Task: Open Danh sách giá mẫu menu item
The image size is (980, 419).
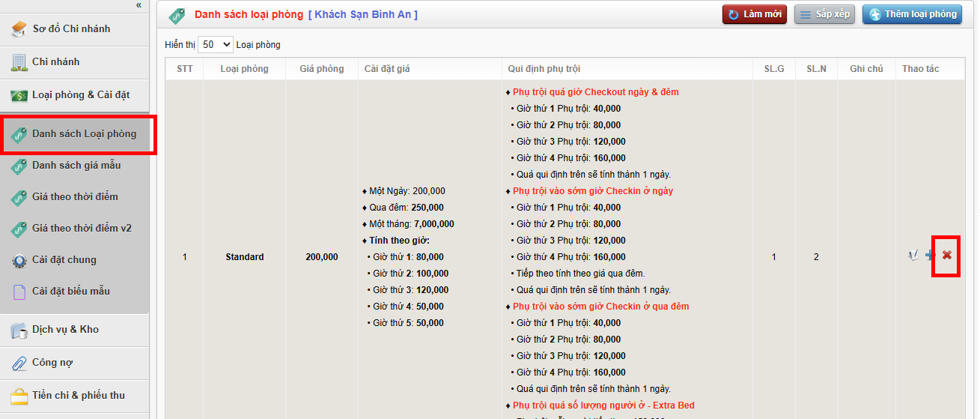Action: click(76, 166)
